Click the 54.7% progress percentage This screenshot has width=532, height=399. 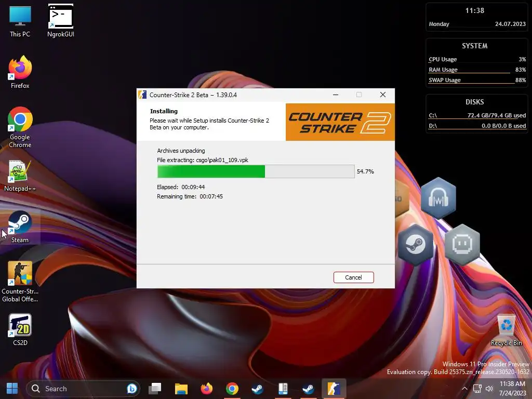click(x=365, y=171)
